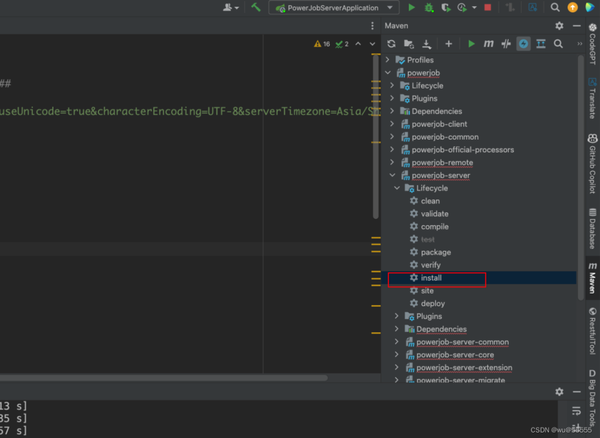Open PowerJobServerApplication run configuration dropdown
This screenshot has width=600, height=438.
335,8
